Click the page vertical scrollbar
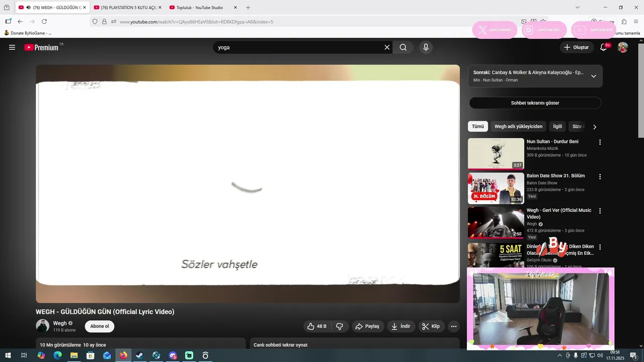 point(640,90)
